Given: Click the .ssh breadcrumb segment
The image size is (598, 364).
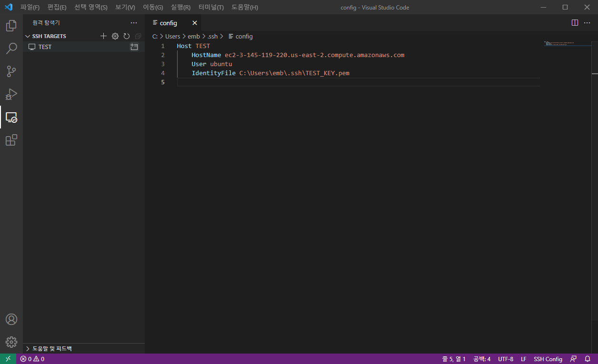Looking at the screenshot, I should click(x=212, y=36).
